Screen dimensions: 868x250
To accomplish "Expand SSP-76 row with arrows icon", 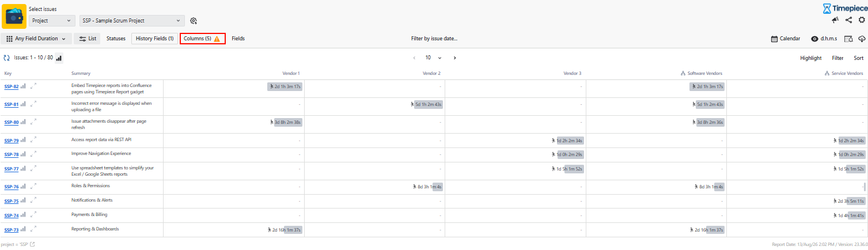I will click(33, 187).
